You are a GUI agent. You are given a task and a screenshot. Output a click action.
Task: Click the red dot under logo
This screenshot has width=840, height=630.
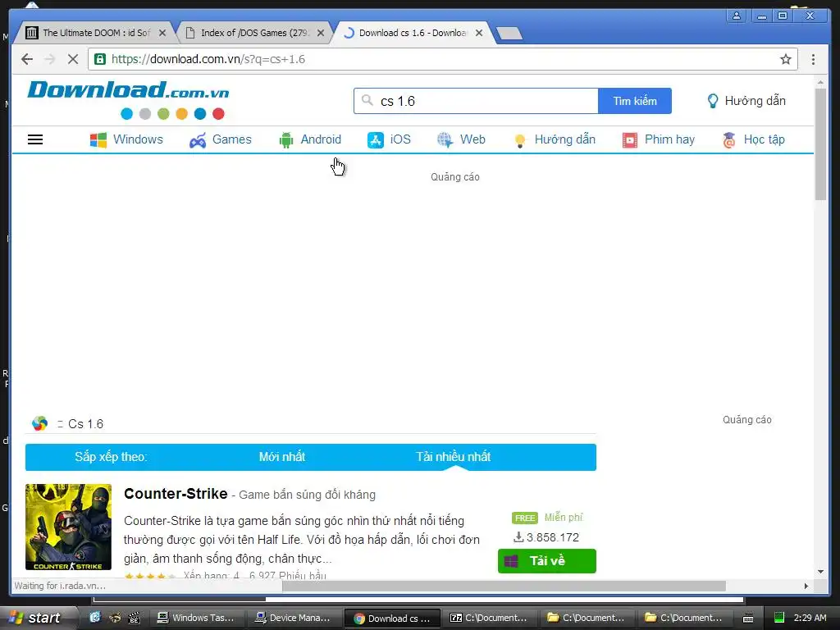[218, 113]
